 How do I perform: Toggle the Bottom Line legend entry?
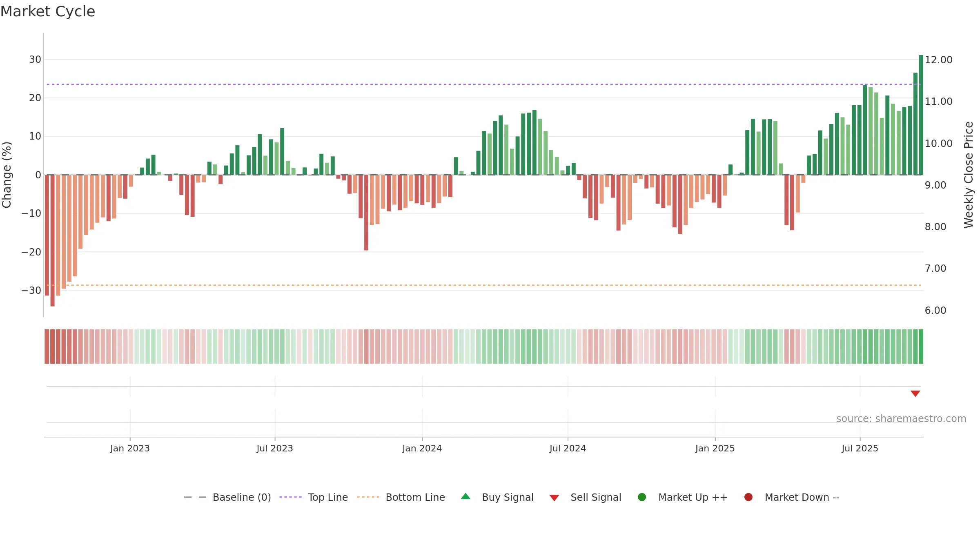click(x=401, y=497)
